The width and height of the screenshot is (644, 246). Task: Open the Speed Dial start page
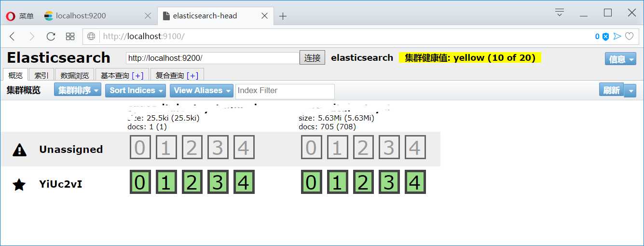click(x=70, y=36)
